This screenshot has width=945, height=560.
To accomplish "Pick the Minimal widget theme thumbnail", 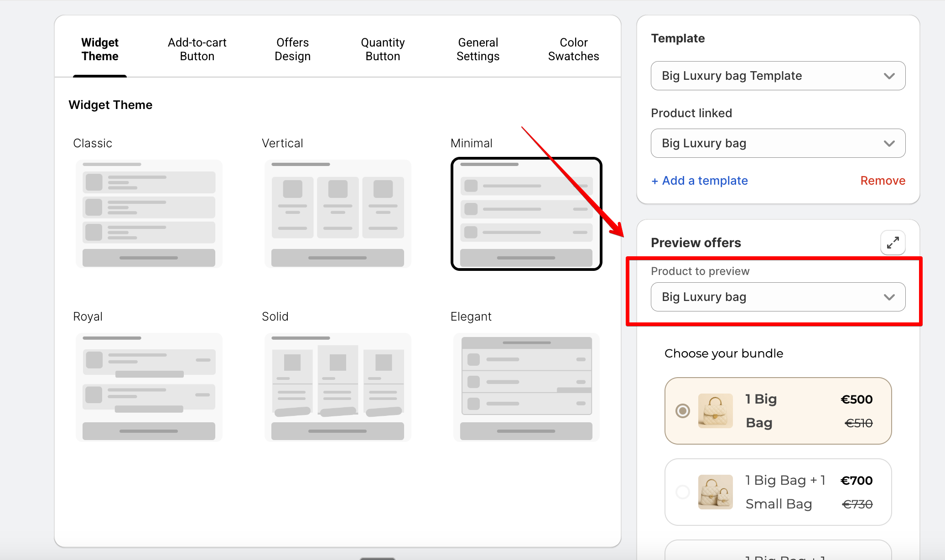I will (x=526, y=213).
